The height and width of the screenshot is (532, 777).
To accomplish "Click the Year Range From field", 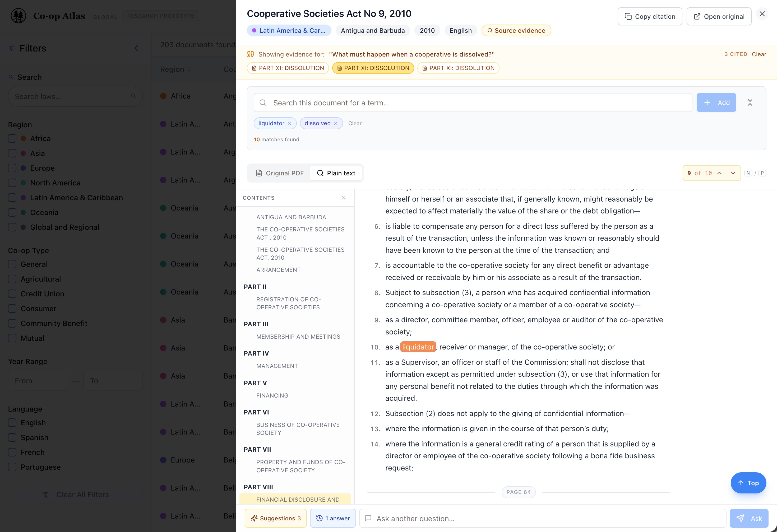I will pyautogui.click(x=38, y=381).
